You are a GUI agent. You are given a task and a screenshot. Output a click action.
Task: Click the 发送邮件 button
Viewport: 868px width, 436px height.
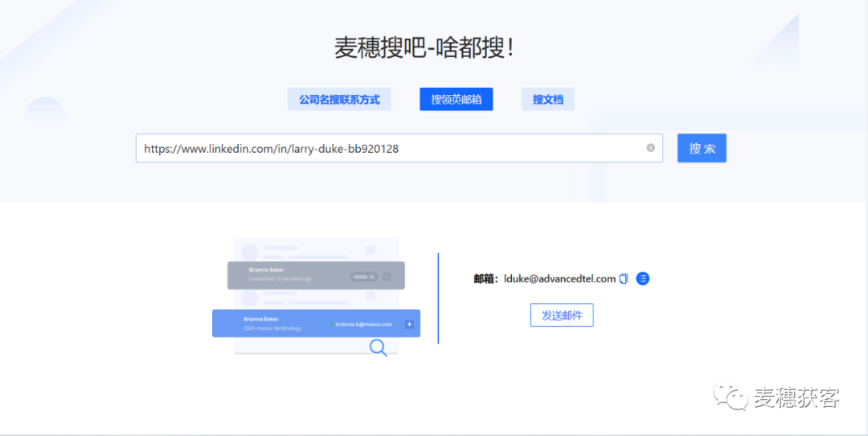562,315
